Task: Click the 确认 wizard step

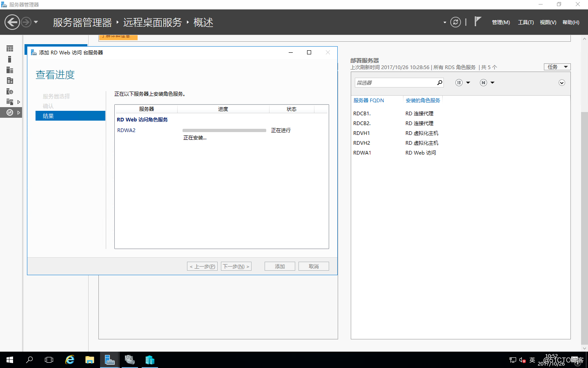Action: [x=48, y=106]
